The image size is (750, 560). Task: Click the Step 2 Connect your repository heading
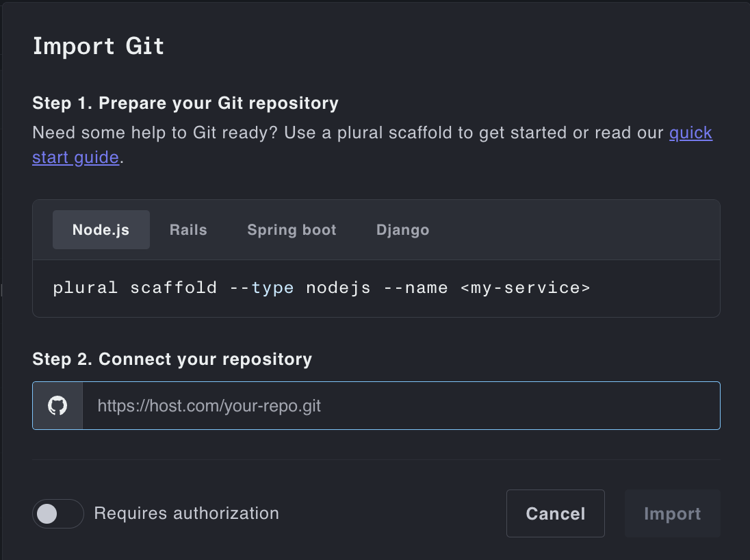(x=172, y=359)
